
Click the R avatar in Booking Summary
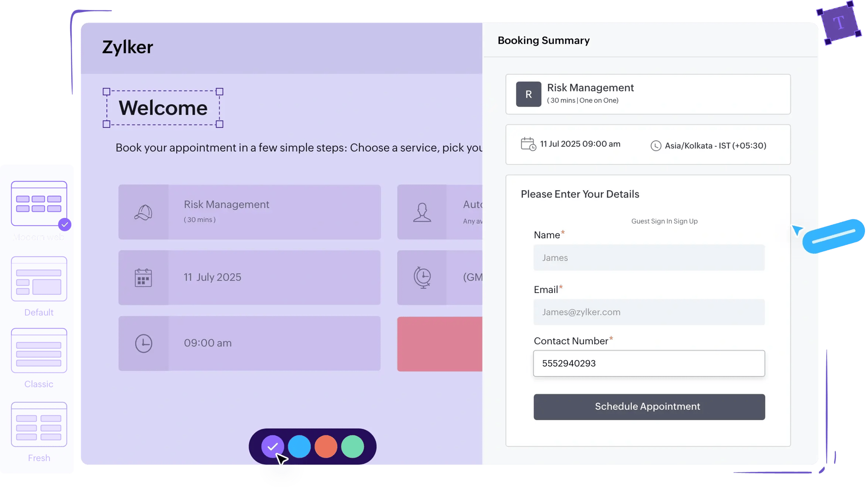point(528,94)
